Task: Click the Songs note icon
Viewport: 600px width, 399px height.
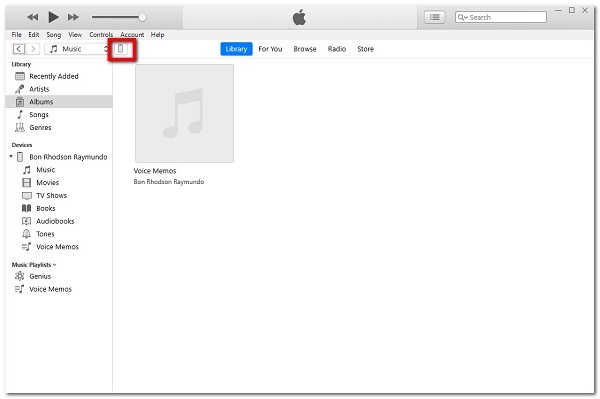Action: click(x=20, y=114)
